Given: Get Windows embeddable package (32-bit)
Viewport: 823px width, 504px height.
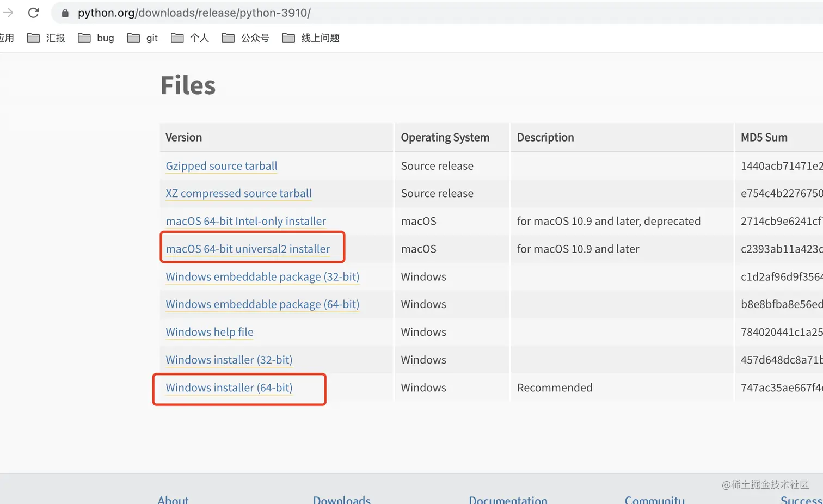Looking at the screenshot, I should [262, 276].
